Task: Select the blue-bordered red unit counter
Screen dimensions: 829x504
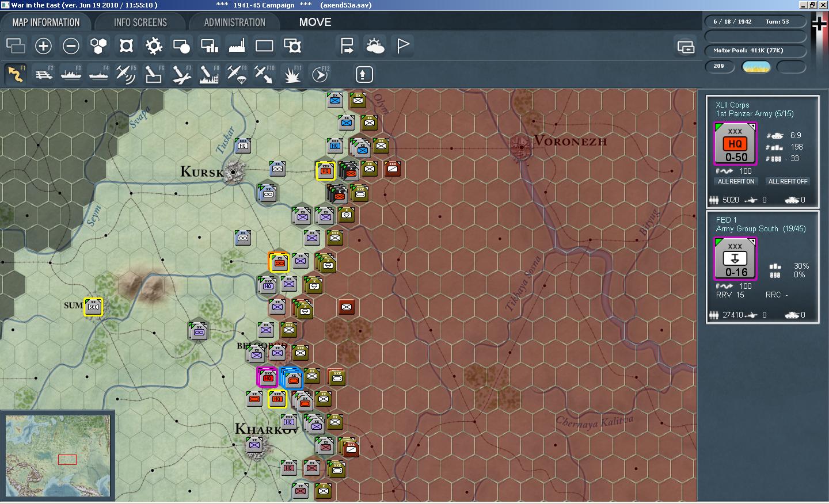Action: [x=292, y=378]
